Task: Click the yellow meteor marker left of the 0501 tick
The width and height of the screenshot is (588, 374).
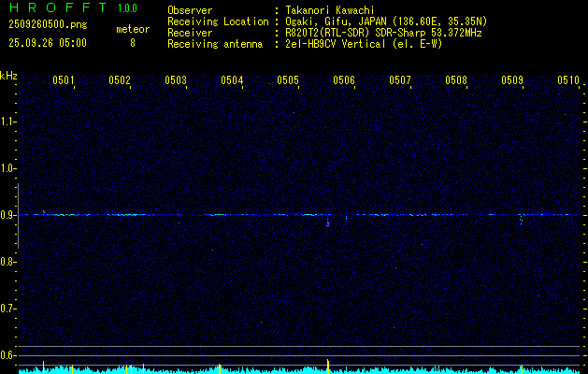Action: tap(44, 367)
